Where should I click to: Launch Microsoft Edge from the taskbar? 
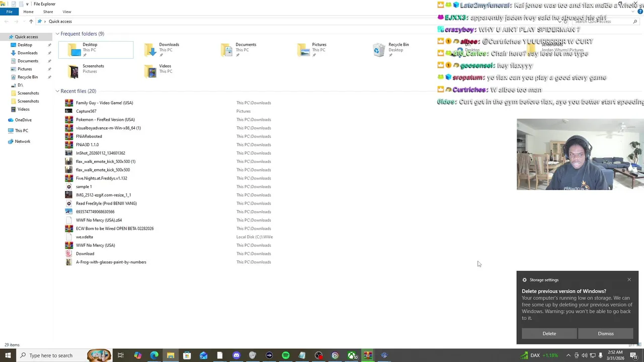(154, 355)
